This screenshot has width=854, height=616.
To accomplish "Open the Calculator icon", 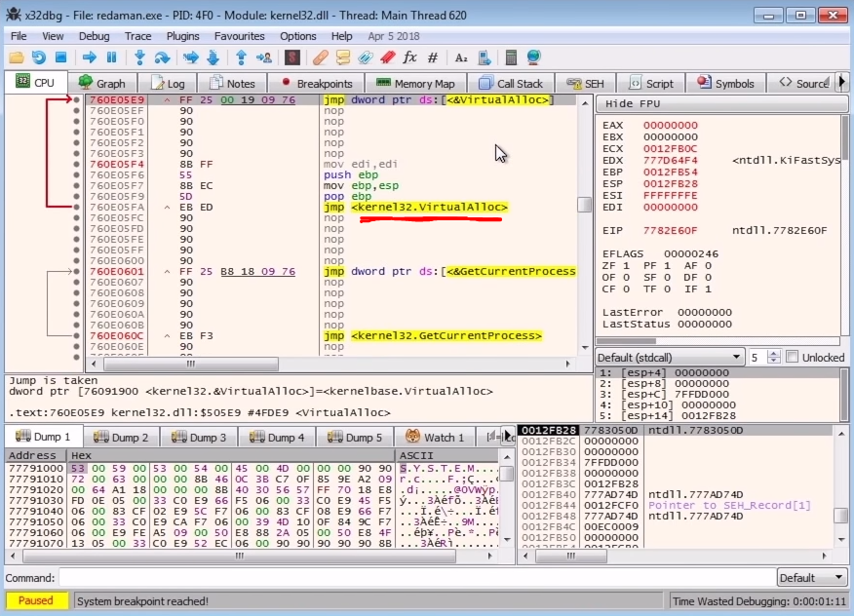I will click(x=511, y=58).
